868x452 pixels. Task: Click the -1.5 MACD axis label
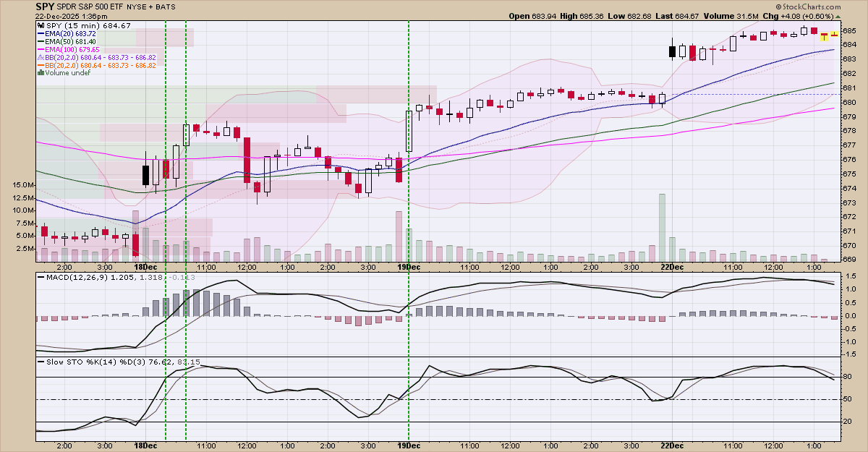pos(849,354)
